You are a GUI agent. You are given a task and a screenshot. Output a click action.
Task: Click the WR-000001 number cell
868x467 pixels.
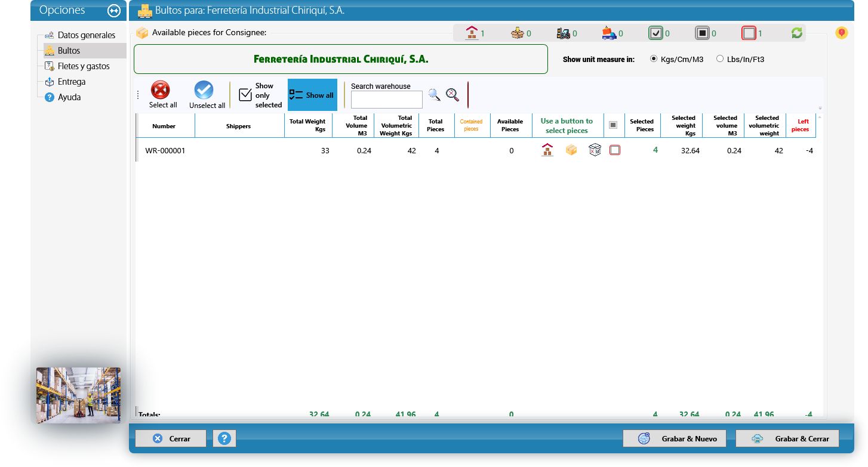165,151
